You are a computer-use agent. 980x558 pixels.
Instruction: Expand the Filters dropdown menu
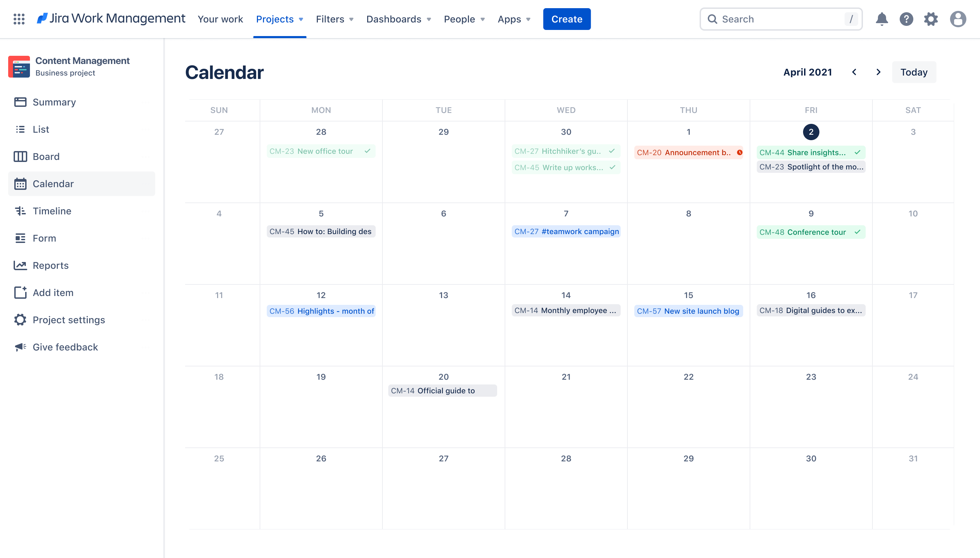click(x=334, y=18)
